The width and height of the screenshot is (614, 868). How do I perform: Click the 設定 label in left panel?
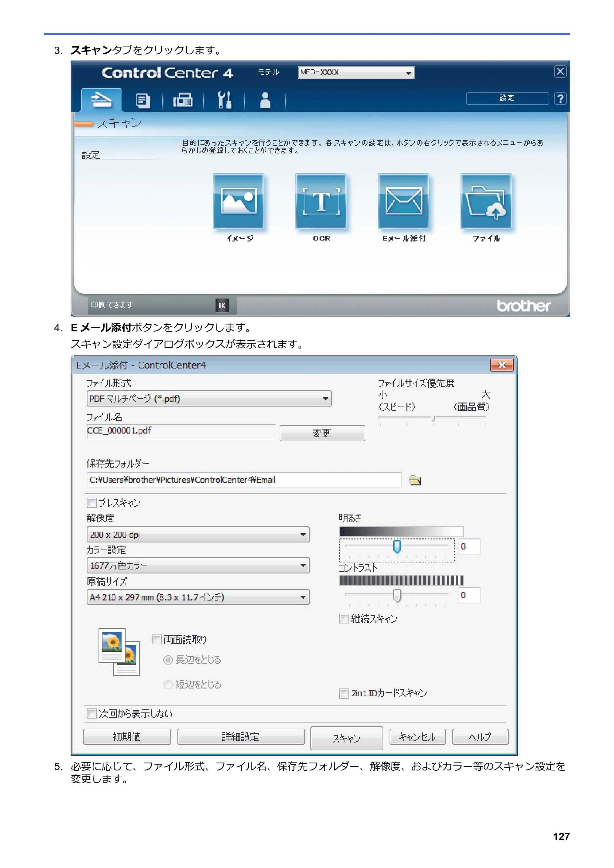pos(91,155)
